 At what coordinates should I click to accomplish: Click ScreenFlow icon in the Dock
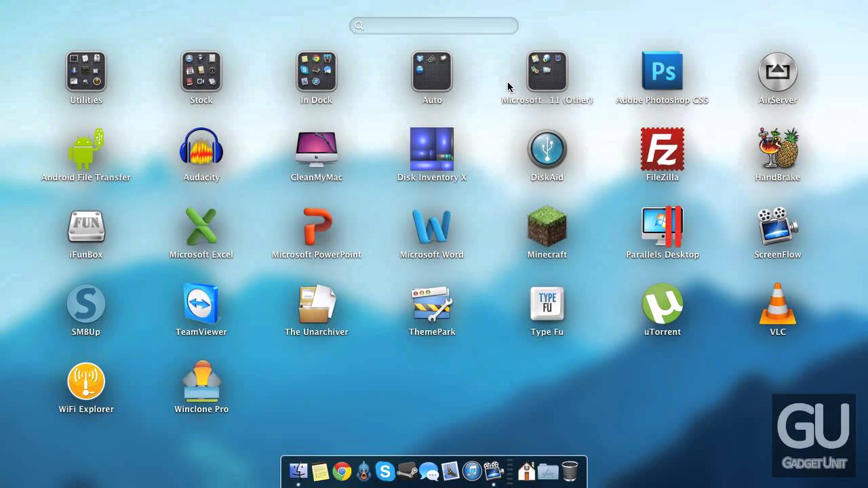point(494,471)
